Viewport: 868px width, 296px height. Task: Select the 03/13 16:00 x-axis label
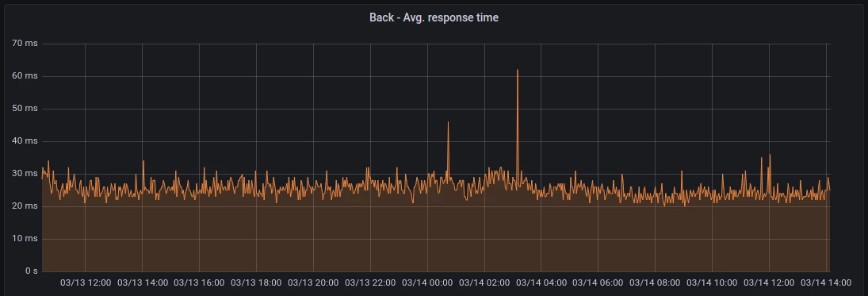click(x=199, y=283)
